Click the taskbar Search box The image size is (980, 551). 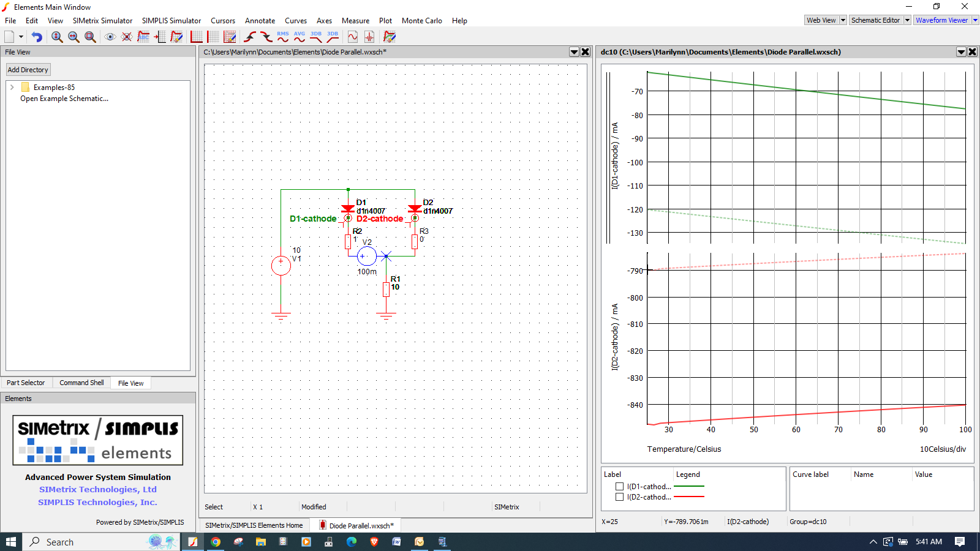102,542
